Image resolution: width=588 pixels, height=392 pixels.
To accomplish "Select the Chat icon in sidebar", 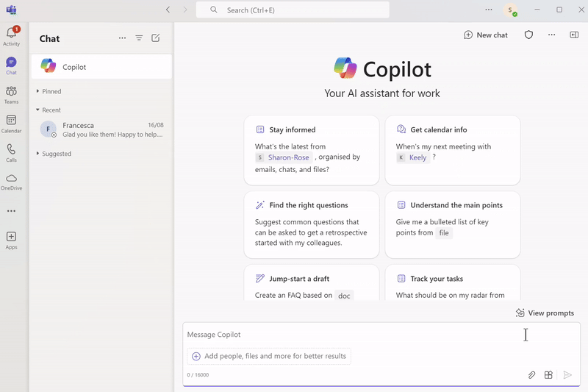I will [x=11, y=65].
